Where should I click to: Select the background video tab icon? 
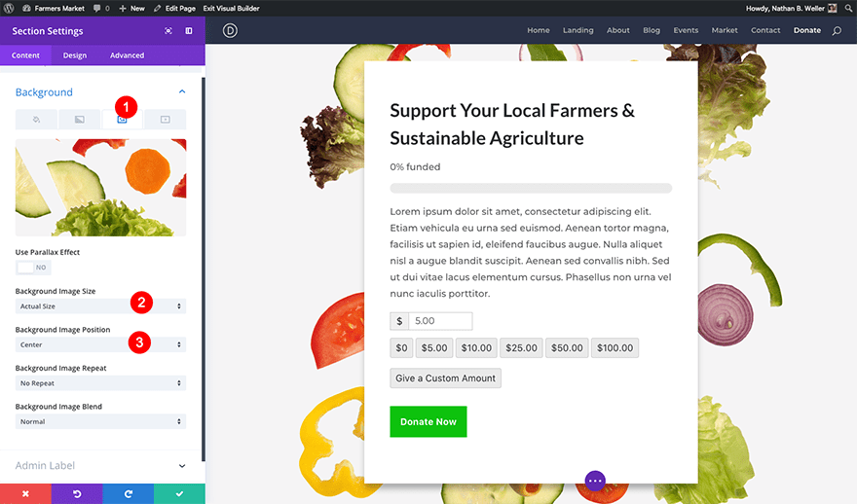pos(165,120)
